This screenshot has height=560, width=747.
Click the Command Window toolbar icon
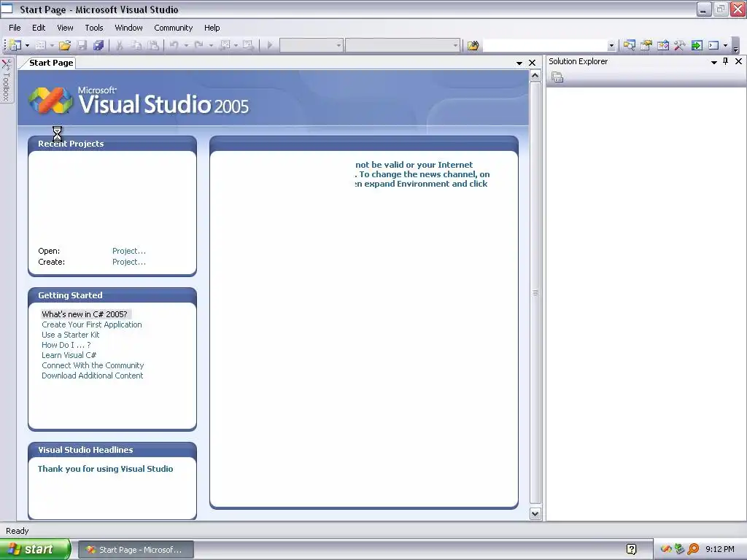(x=713, y=45)
